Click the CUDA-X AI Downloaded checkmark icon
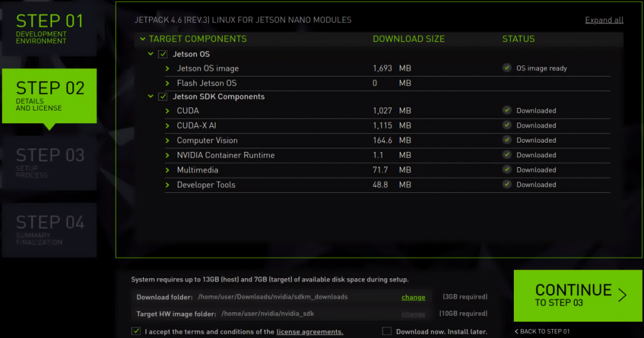 coord(507,124)
